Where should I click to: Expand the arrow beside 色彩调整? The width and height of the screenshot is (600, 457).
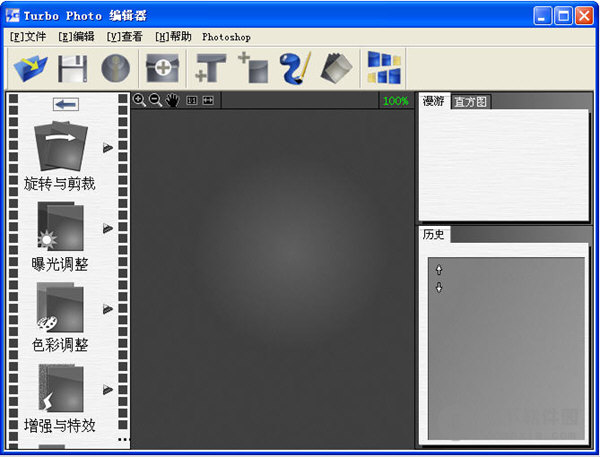(108, 309)
